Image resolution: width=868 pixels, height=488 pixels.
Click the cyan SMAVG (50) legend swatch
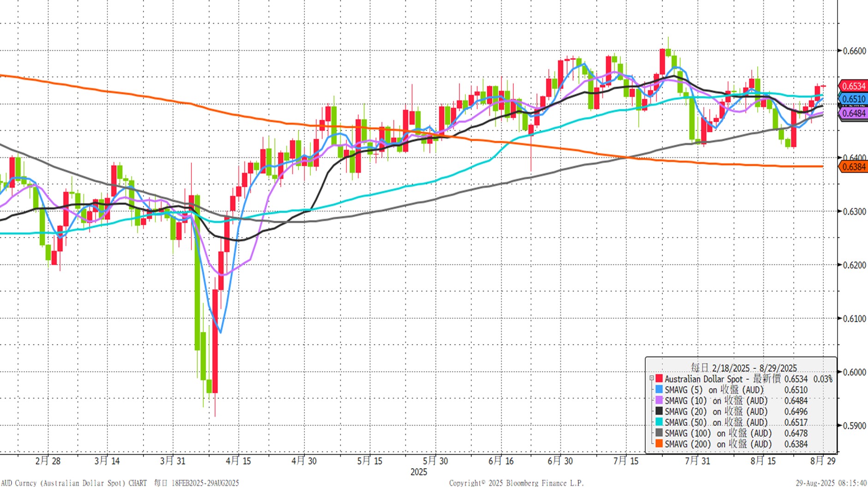(x=659, y=422)
